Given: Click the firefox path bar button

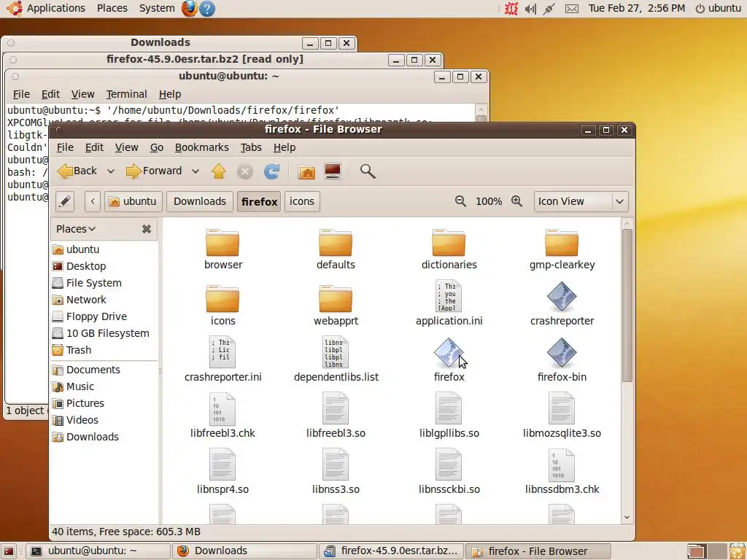Looking at the screenshot, I should pos(259,201).
